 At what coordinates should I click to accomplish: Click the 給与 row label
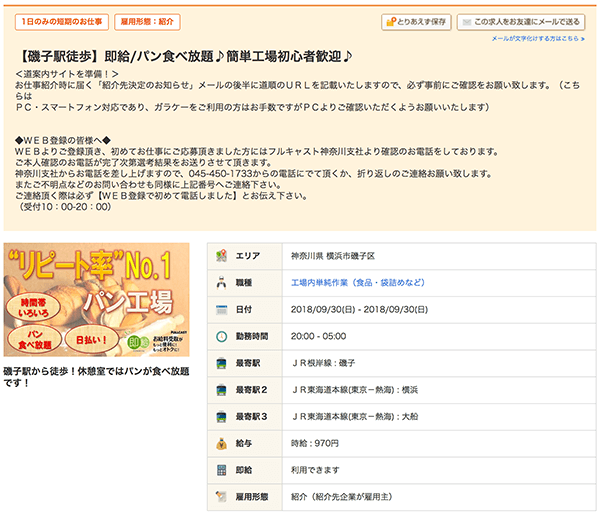(244, 443)
